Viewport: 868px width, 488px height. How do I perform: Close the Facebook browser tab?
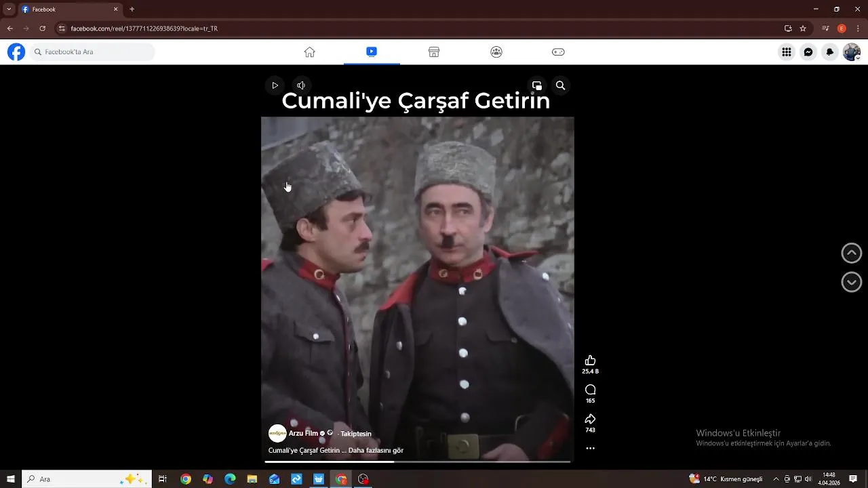(115, 9)
